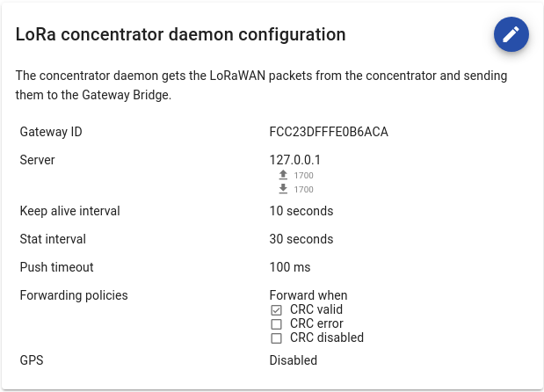Viewport: 544px width, 392px height.
Task: Enable the CRC error checkbox
Action: [x=276, y=323]
